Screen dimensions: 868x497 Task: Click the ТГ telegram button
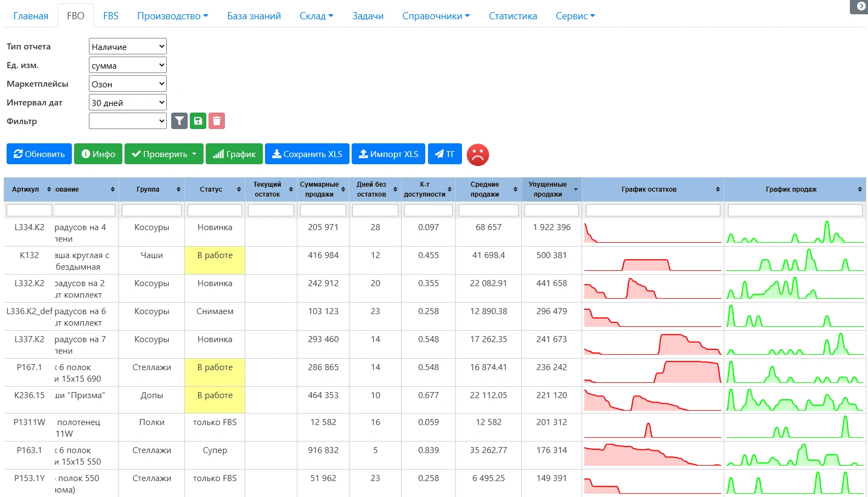click(445, 154)
